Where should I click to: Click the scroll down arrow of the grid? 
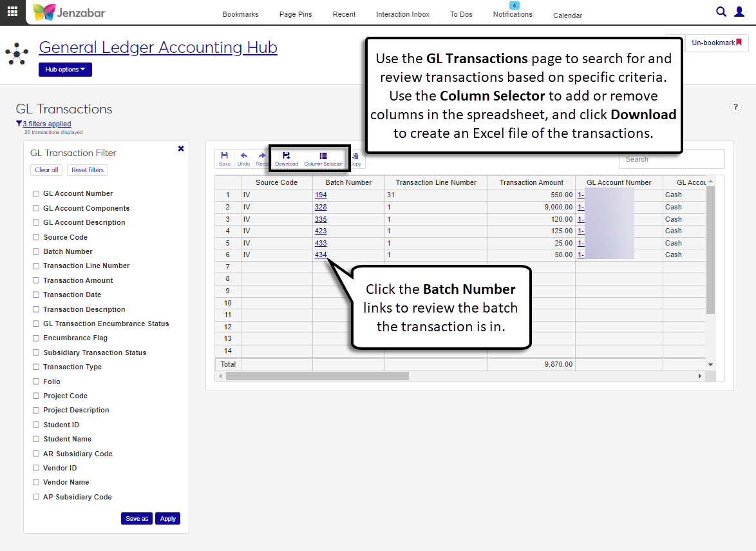point(710,365)
